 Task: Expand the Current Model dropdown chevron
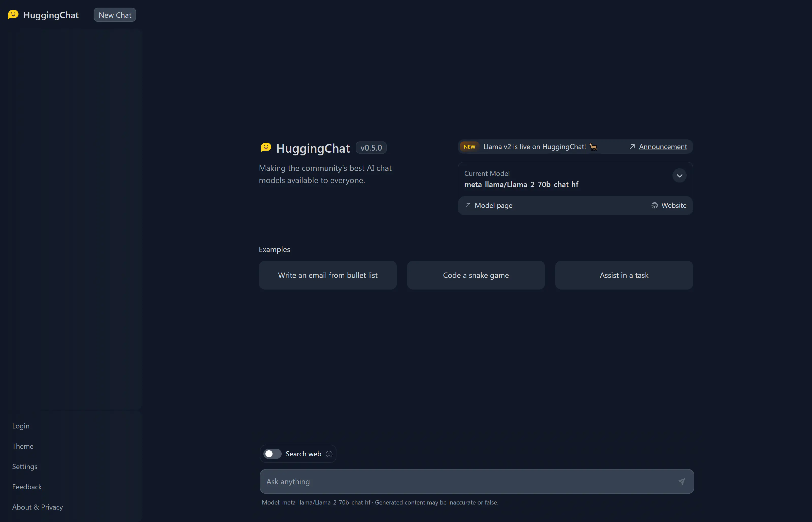click(679, 176)
